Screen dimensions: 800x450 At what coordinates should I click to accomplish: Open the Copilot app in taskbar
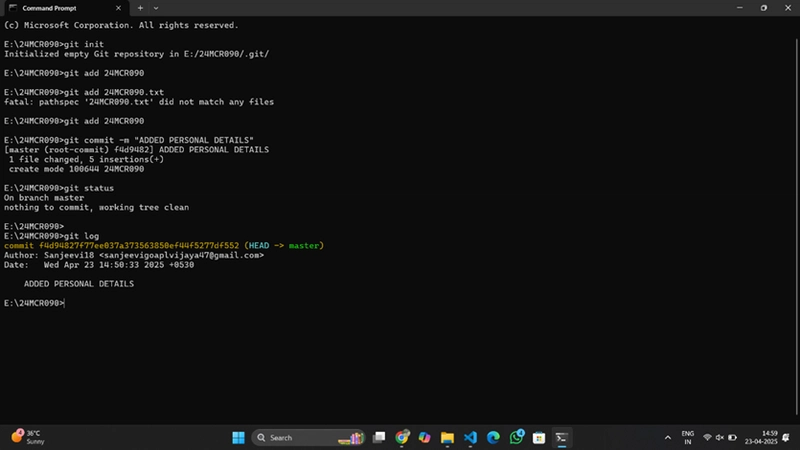tap(424, 438)
